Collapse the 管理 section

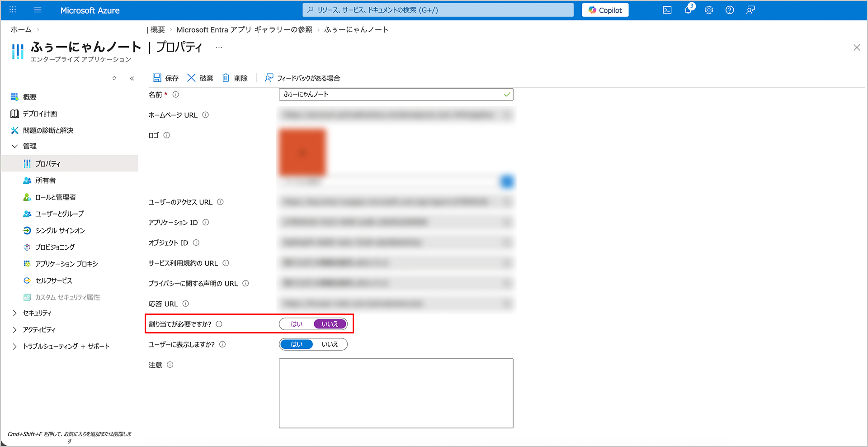point(14,146)
